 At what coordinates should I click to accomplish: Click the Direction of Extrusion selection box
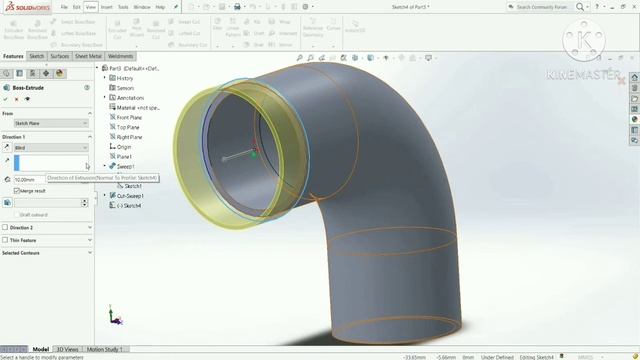click(x=51, y=163)
